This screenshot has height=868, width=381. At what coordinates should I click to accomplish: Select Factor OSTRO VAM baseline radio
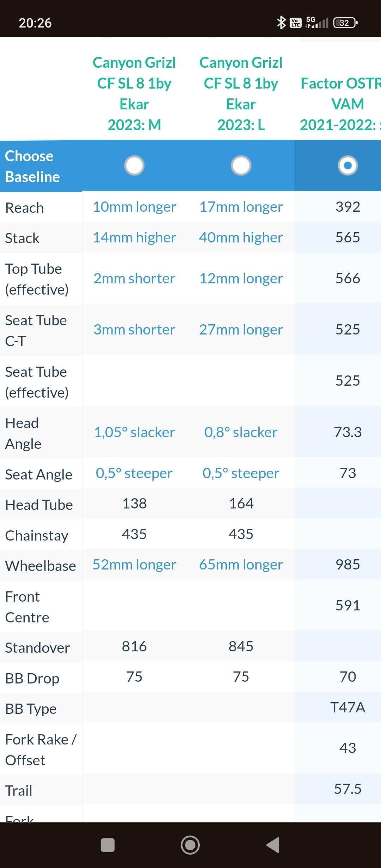348,165
